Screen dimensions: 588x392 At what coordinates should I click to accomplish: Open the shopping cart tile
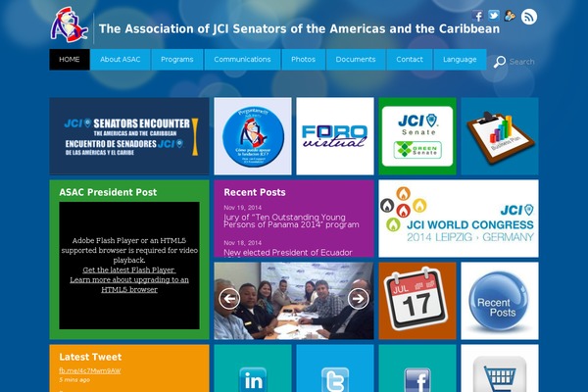(500, 368)
